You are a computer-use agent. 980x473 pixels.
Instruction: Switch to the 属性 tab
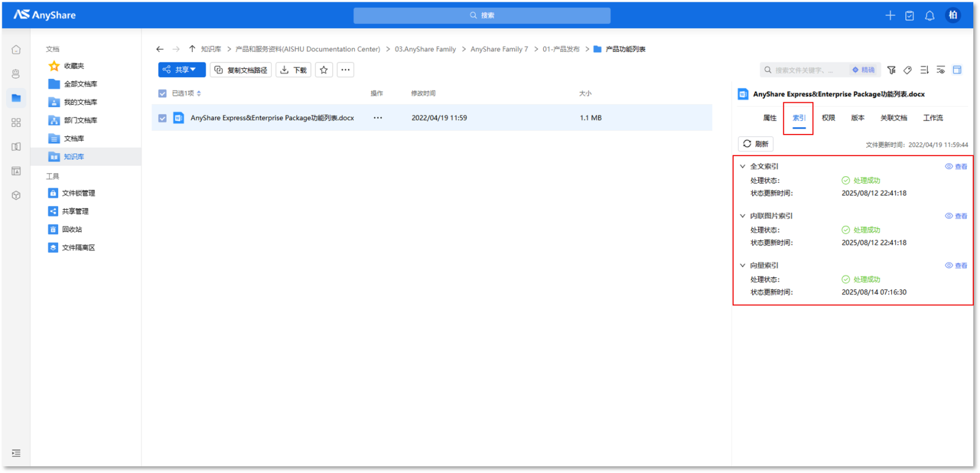pos(770,118)
